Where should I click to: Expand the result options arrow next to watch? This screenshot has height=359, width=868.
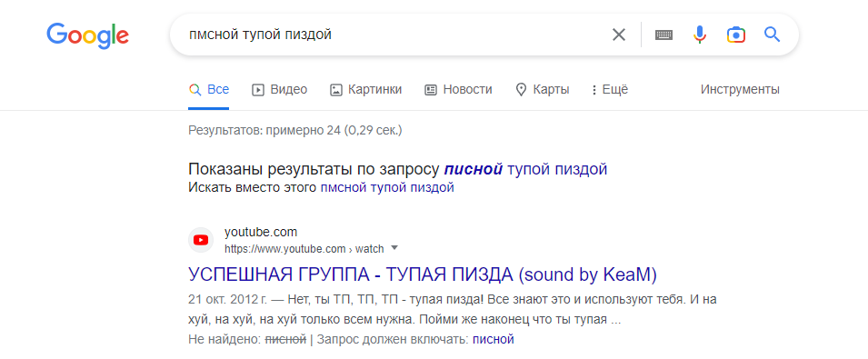[394, 248]
